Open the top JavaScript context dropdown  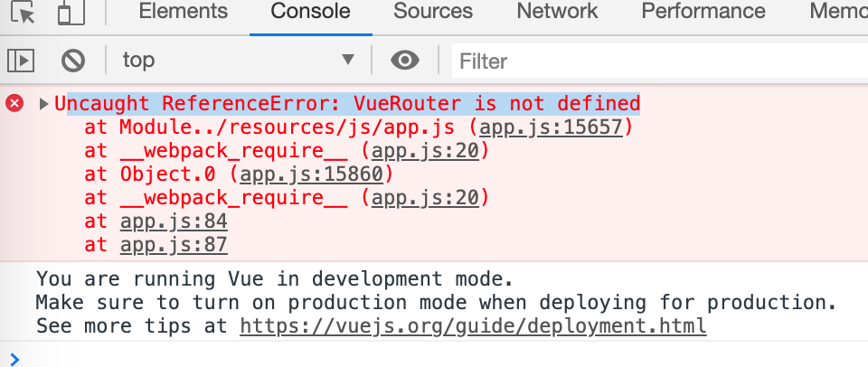(238, 61)
